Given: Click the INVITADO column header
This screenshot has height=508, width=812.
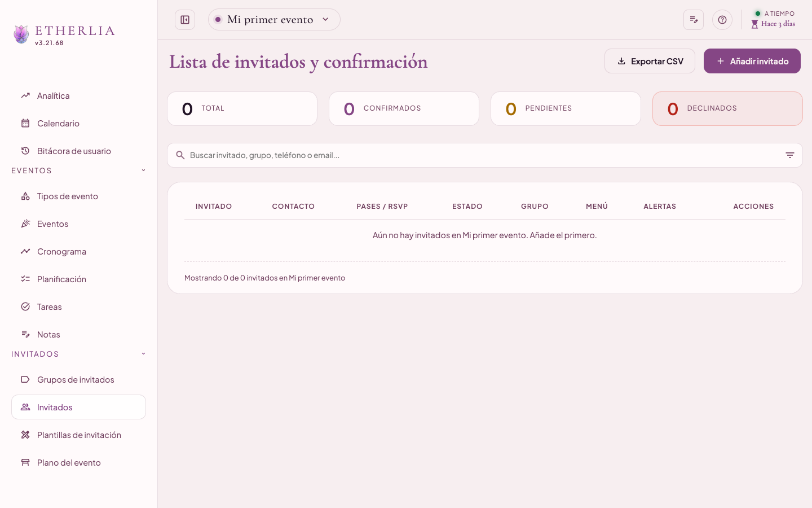Looking at the screenshot, I should tap(214, 207).
